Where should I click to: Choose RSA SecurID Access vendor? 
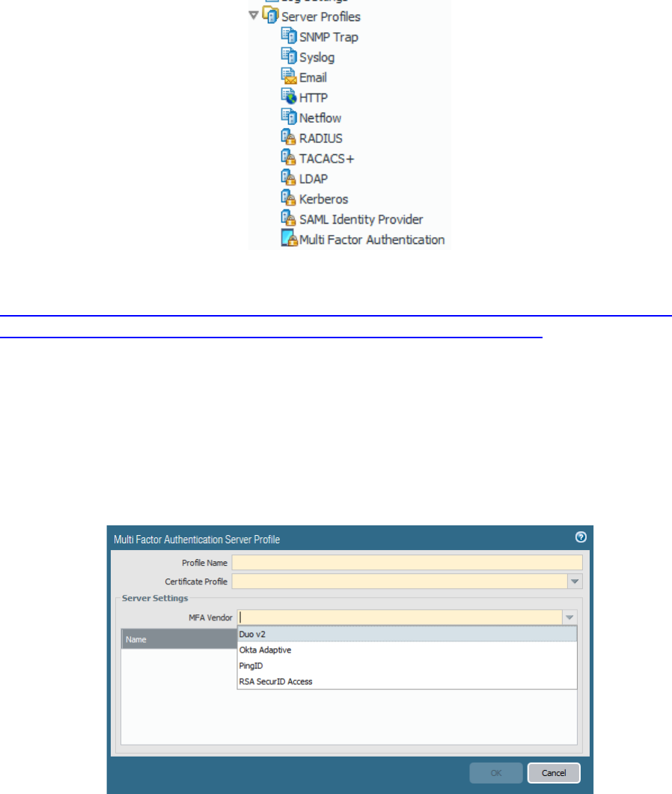(x=407, y=681)
